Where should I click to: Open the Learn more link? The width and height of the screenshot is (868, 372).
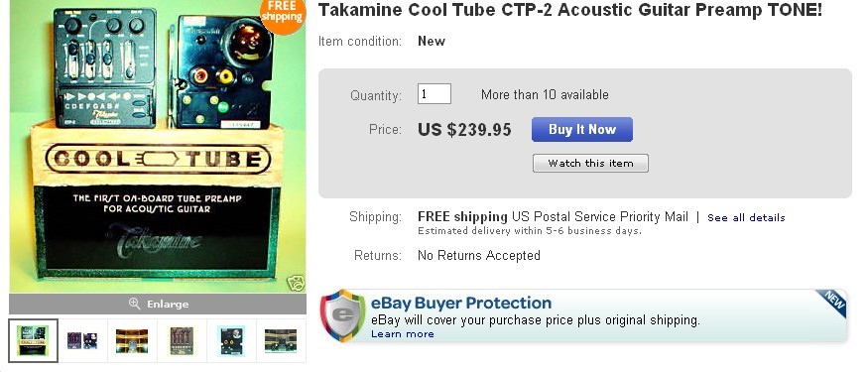[403, 333]
